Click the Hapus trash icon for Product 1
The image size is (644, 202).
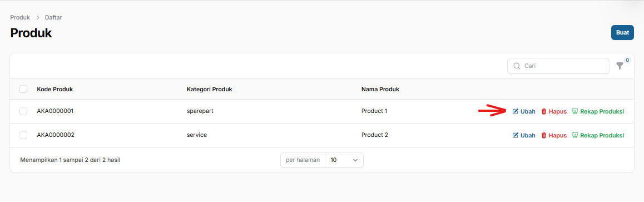point(544,111)
